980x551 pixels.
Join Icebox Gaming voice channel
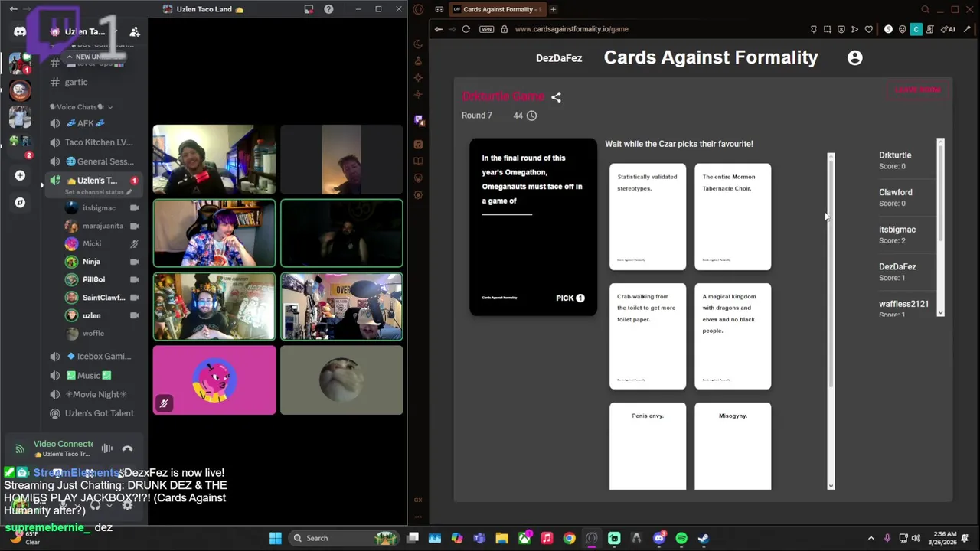(x=93, y=356)
